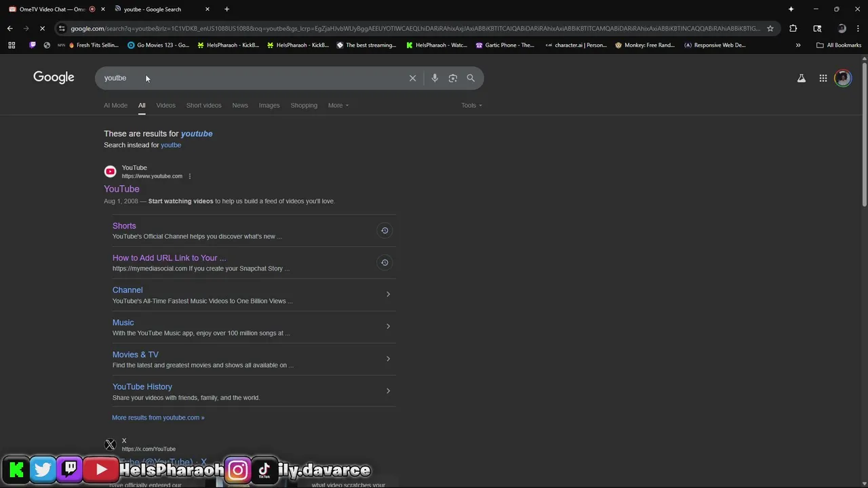868x488 pixels.
Task: Search instead for youtbe
Action: click(x=171, y=145)
